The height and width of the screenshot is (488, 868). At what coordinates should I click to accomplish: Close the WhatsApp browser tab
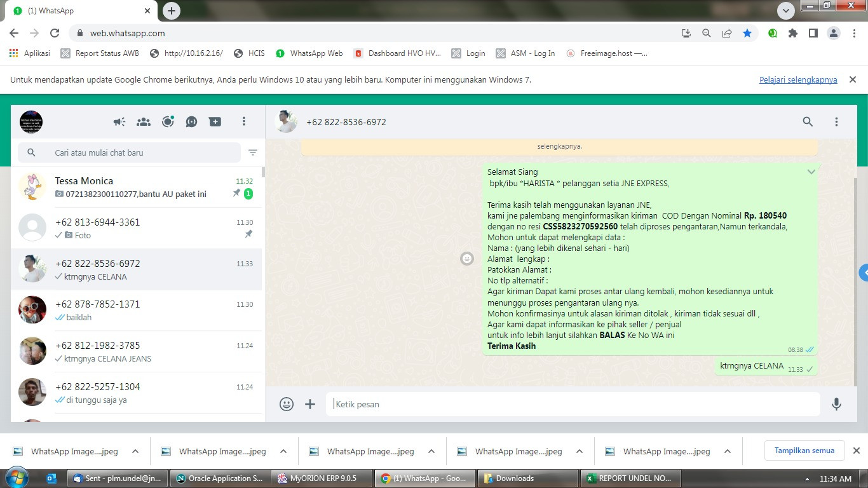147,11
